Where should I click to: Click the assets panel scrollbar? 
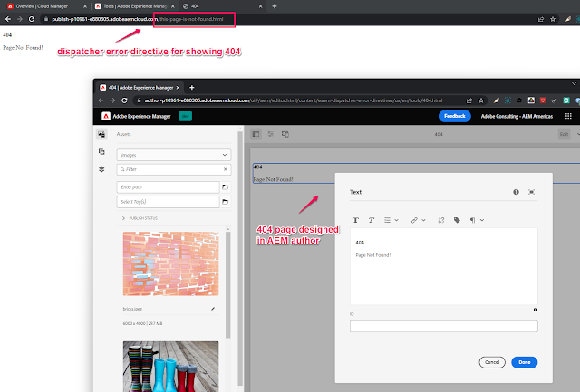tap(227, 284)
